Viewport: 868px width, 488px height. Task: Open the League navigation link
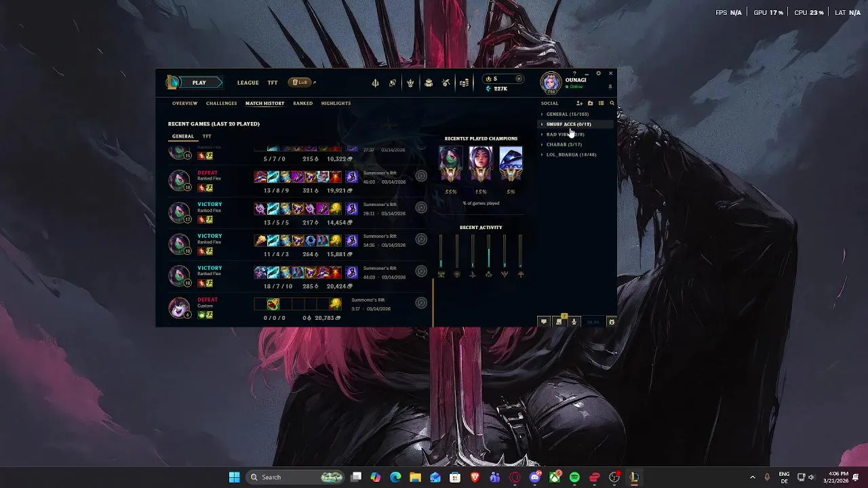tap(248, 83)
